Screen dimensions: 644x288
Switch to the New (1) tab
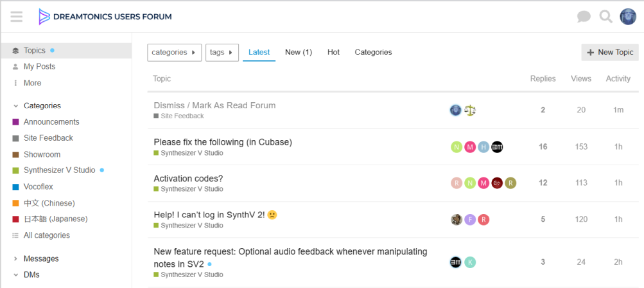[x=299, y=52]
